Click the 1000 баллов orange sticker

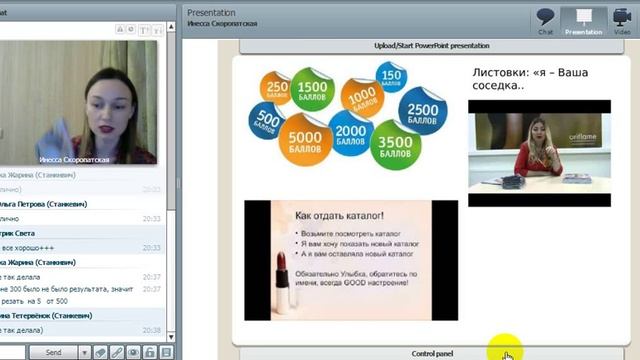[x=362, y=98]
